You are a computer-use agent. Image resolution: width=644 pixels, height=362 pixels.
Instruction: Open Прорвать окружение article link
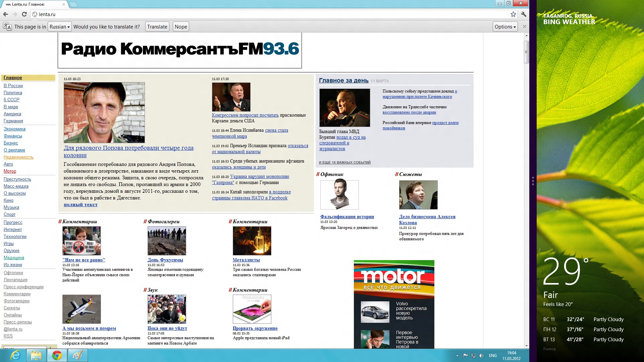(x=255, y=328)
